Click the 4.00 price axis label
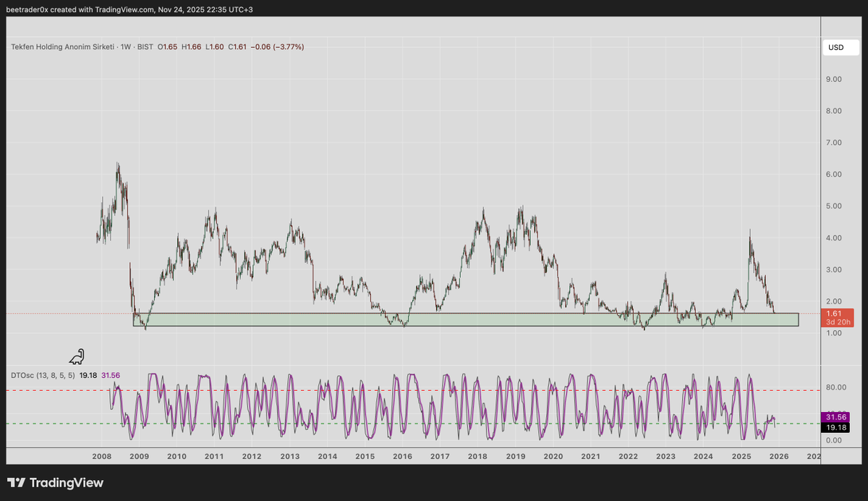The width and height of the screenshot is (868, 501). coord(835,237)
